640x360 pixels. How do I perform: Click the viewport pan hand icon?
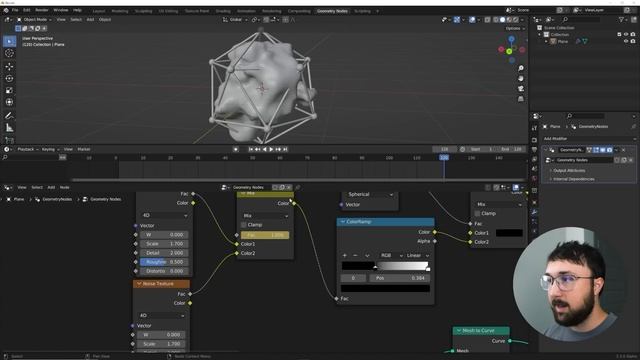(521, 78)
